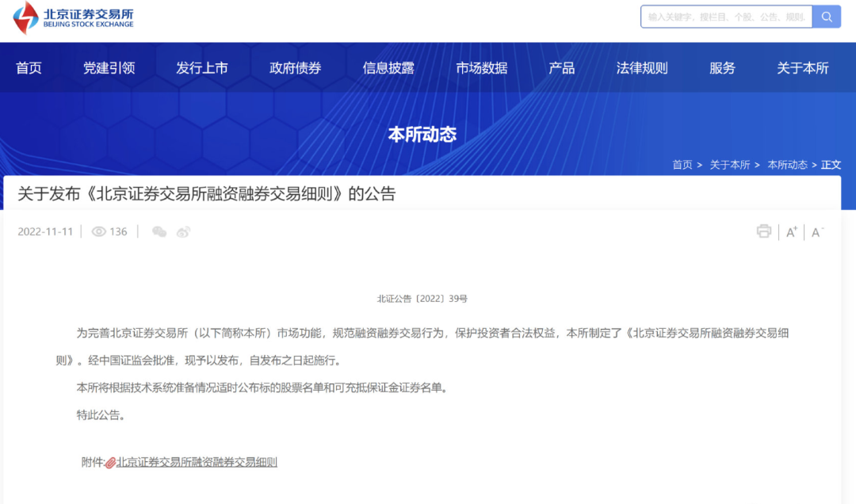Click the search magnifier button
856x504 pixels.
click(827, 17)
